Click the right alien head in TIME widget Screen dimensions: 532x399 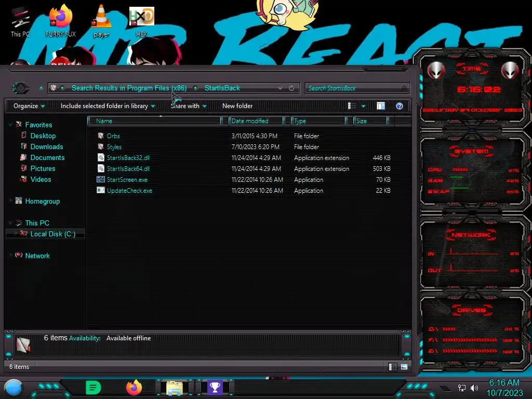510,71
